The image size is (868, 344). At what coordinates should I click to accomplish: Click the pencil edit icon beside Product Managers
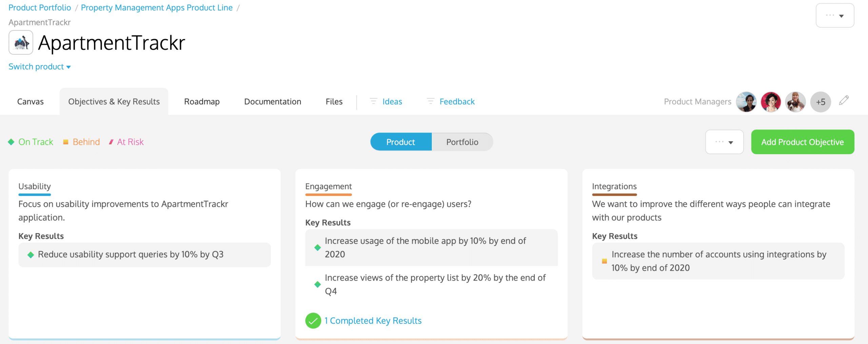click(844, 101)
